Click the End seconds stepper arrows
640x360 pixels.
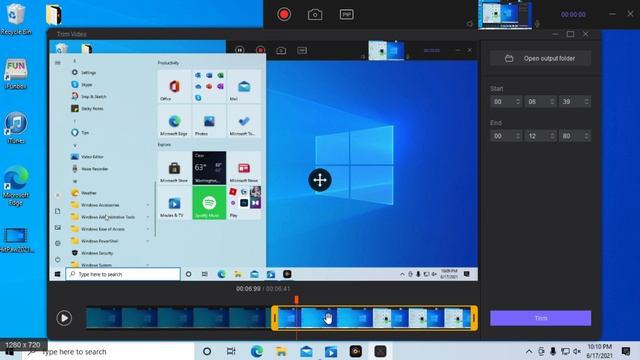(x=587, y=136)
